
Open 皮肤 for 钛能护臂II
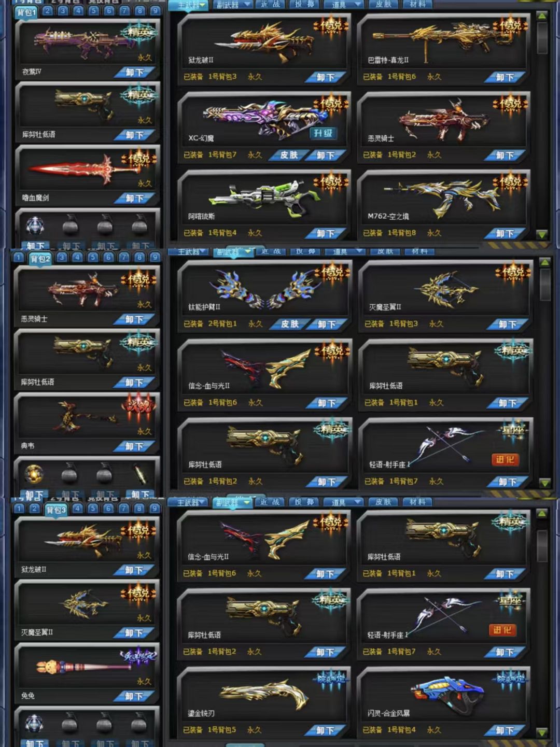pos(290,324)
